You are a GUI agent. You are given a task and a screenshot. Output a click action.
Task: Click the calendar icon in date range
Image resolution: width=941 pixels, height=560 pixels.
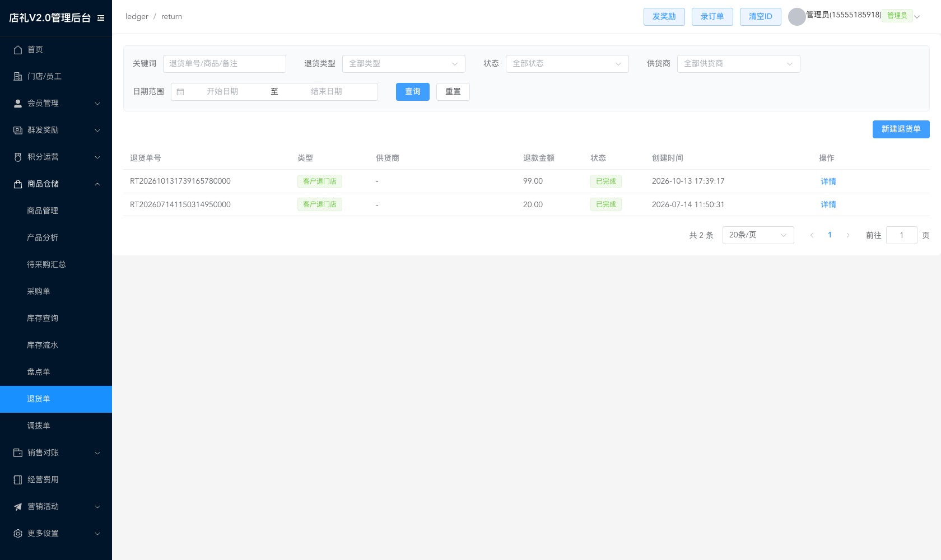coord(180,92)
